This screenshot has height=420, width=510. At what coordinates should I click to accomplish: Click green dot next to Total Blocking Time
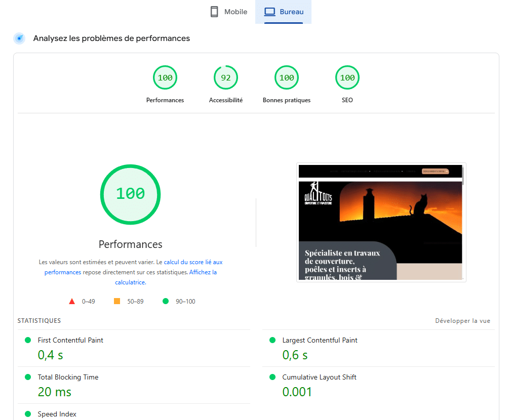(x=28, y=377)
